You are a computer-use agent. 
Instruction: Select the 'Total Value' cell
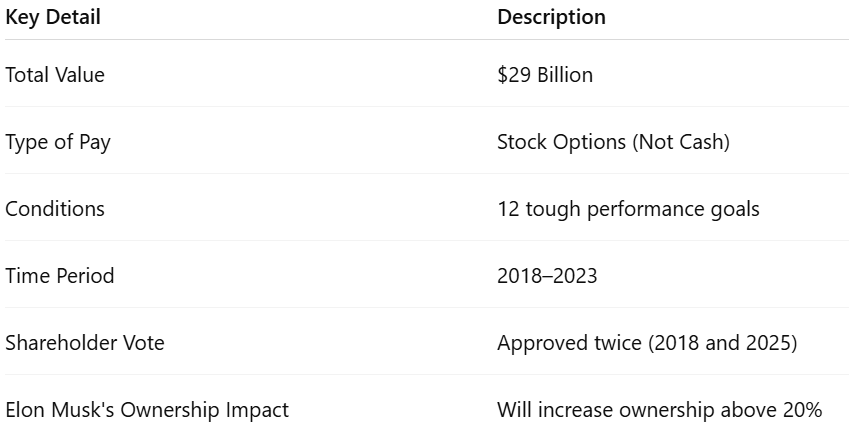55,75
